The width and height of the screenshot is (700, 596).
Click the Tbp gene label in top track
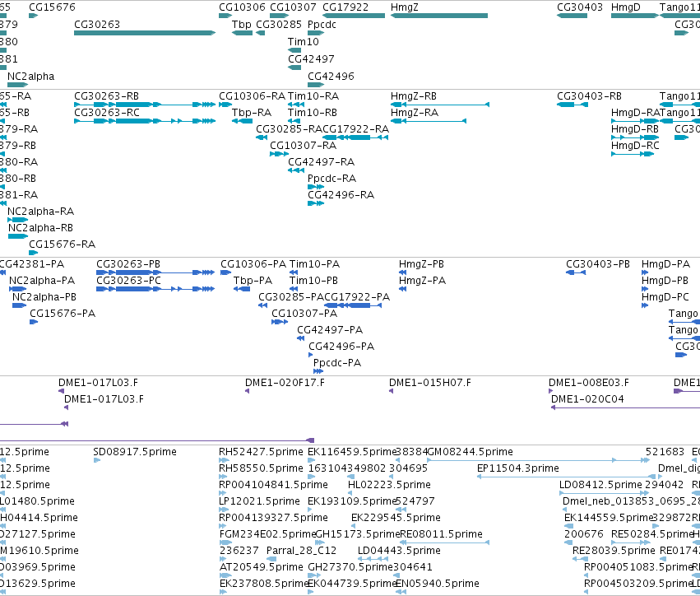[x=242, y=25]
